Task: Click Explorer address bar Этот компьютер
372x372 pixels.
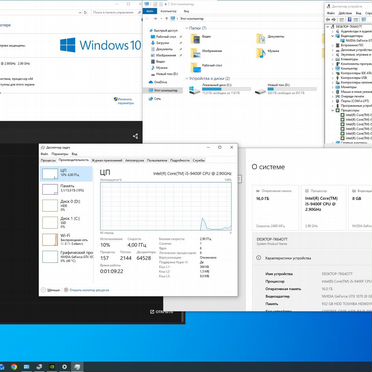Action: pyautogui.click(x=192, y=19)
